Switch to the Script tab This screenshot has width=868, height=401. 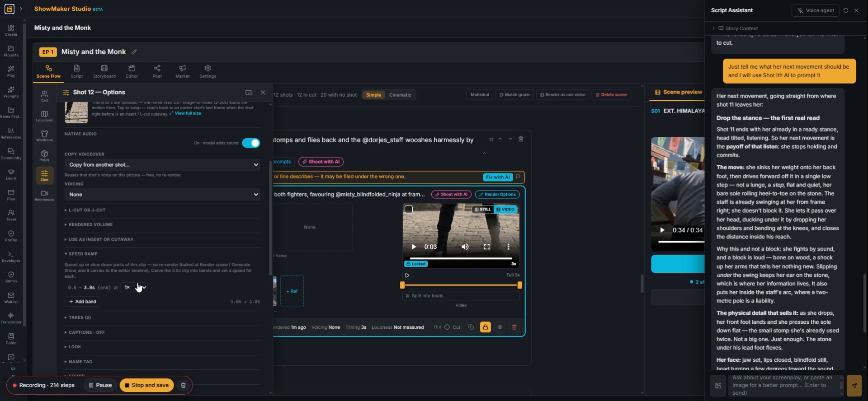click(77, 71)
